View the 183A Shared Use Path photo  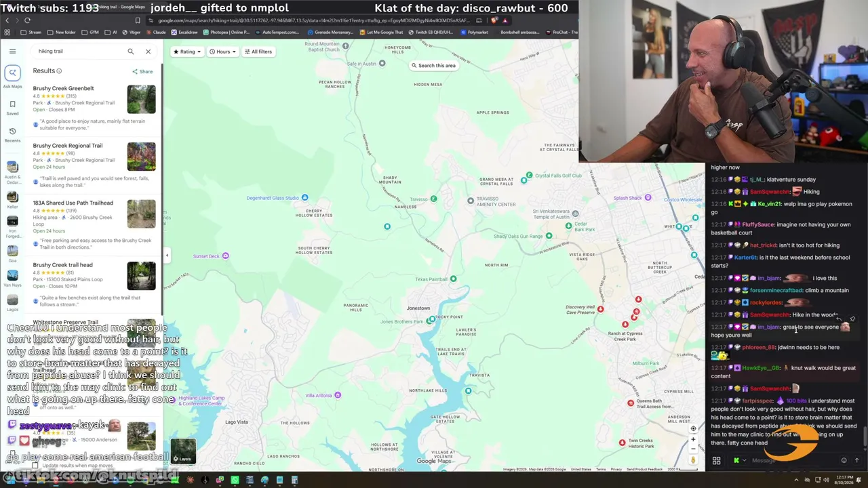pos(141,213)
